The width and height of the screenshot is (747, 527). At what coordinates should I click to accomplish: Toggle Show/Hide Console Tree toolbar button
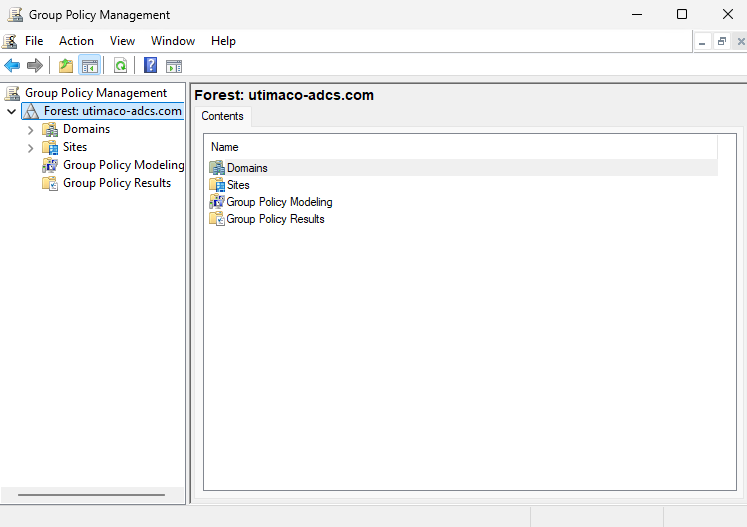90,66
